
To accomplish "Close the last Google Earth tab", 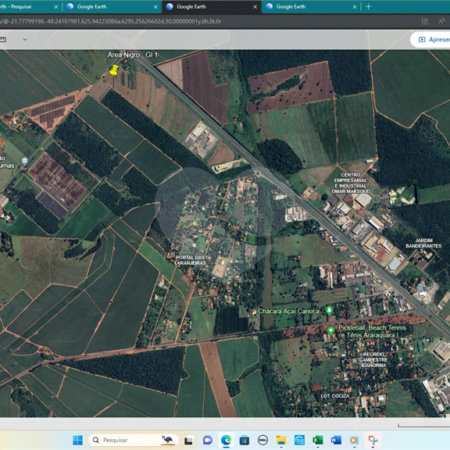I will pos(354,7).
